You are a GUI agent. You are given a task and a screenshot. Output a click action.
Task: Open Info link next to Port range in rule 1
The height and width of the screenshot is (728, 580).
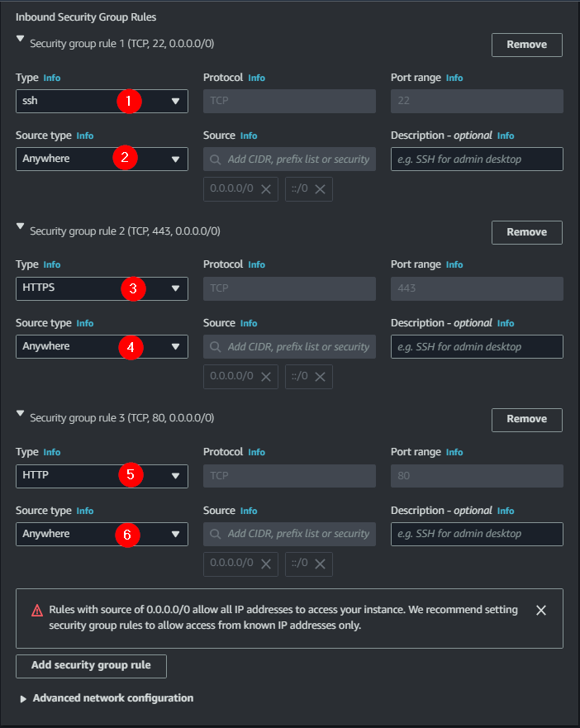(x=454, y=78)
